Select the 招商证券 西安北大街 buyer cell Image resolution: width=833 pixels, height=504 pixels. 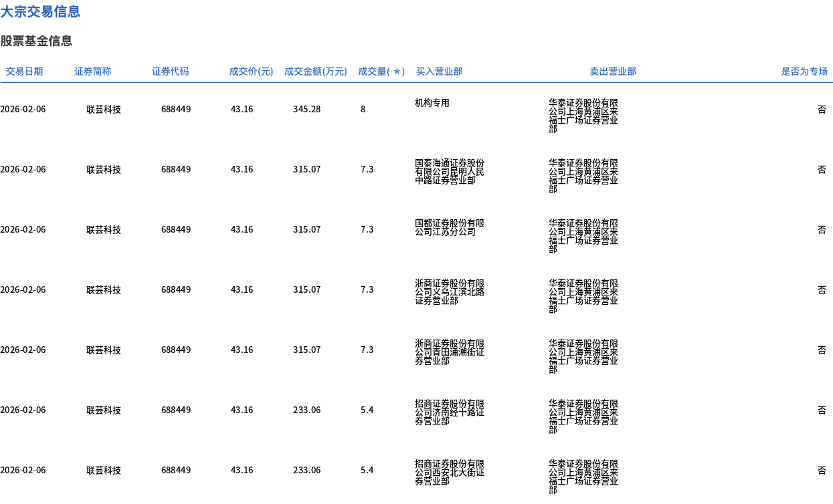click(x=450, y=473)
